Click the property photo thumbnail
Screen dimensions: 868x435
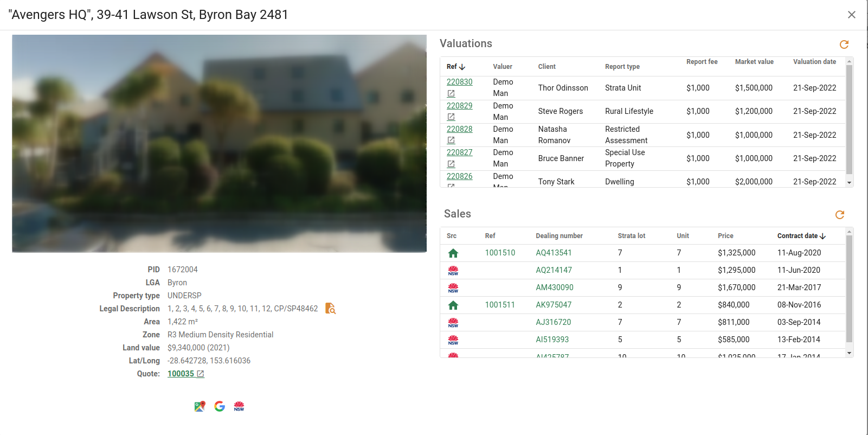point(219,144)
